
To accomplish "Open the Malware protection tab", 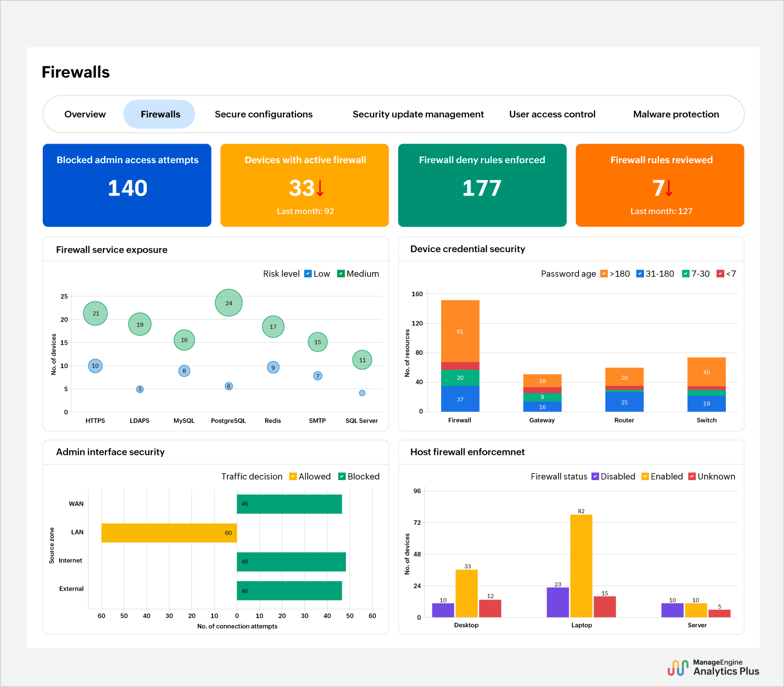I will tap(676, 114).
